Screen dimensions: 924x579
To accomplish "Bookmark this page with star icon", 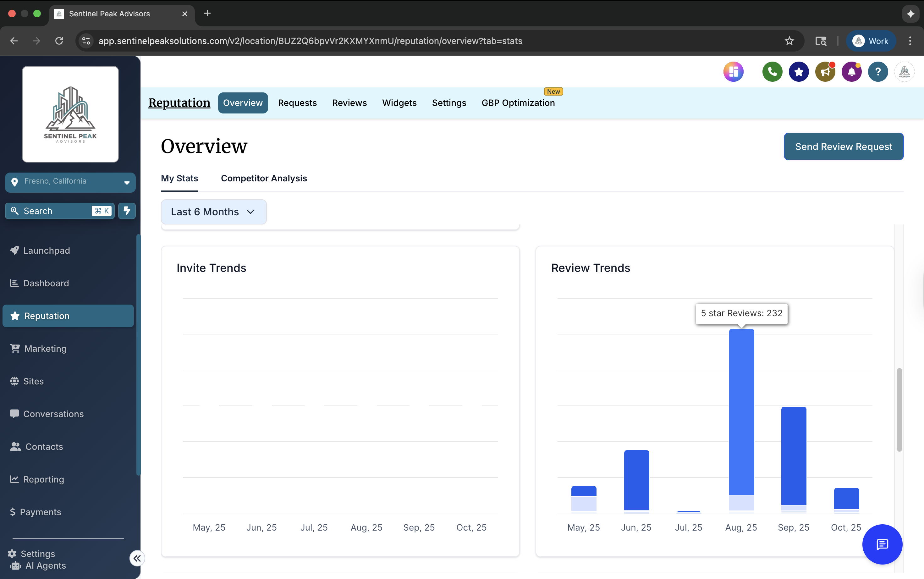I will pos(789,41).
